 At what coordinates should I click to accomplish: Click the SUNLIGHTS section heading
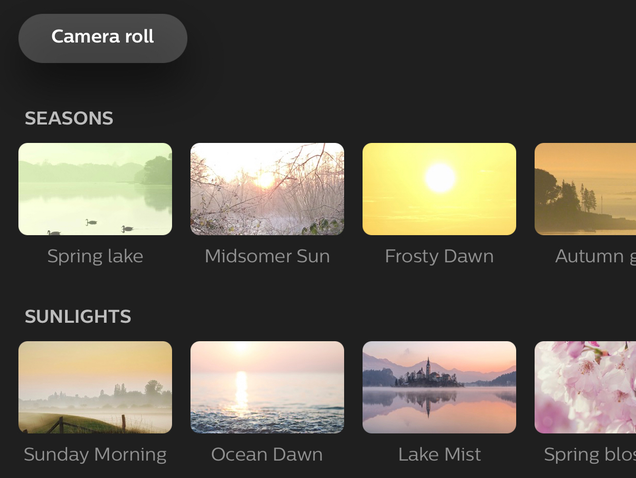point(78,317)
